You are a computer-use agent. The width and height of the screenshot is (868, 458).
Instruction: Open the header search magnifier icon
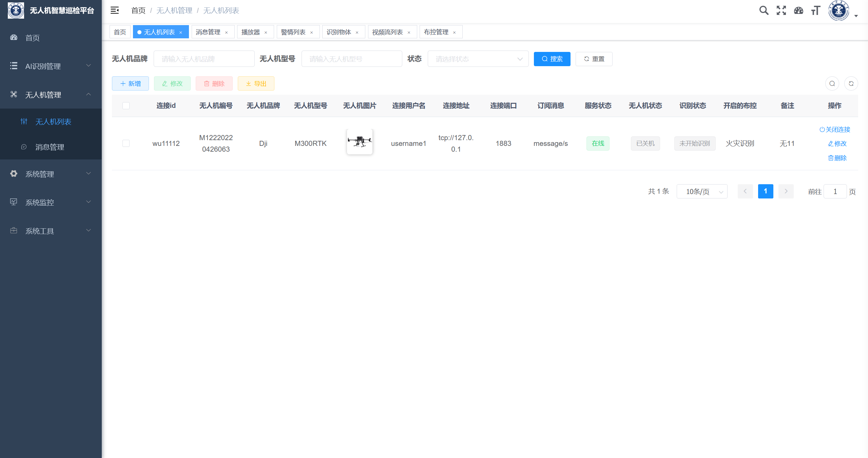coord(764,11)
